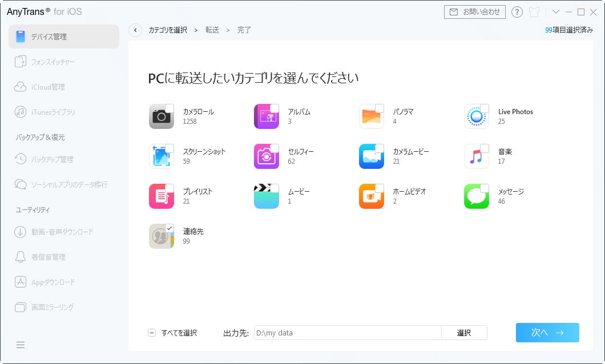Check the Live Photos checkbox
The height and width of the screenshot is (364, 605).
[x=484, y=108]
